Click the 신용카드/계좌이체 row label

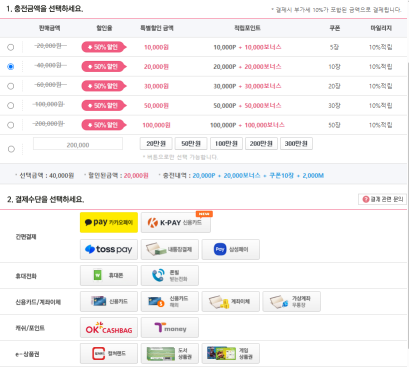pos(38,302)
